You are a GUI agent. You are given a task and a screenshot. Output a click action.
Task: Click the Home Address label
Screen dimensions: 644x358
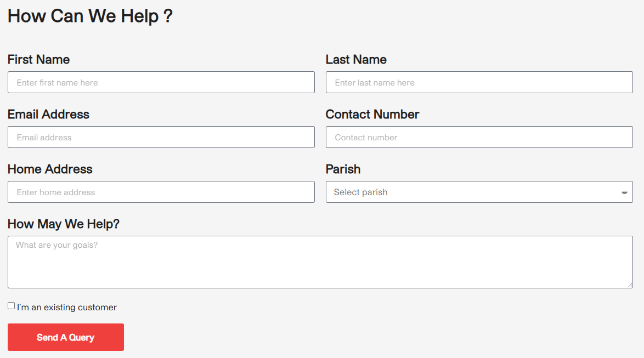[x=50, y=169]
